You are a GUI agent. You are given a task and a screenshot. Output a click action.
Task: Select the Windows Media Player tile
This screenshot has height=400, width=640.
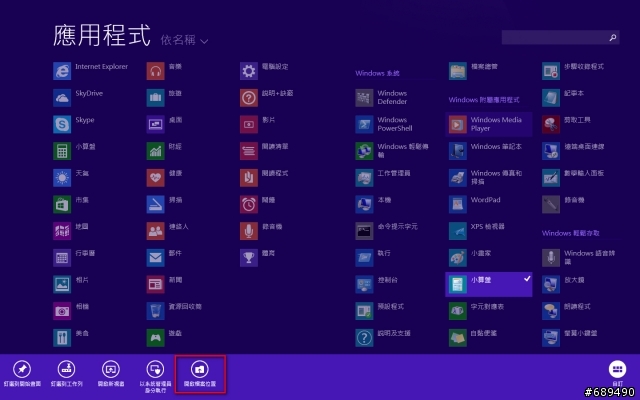[x=489, y=124]
